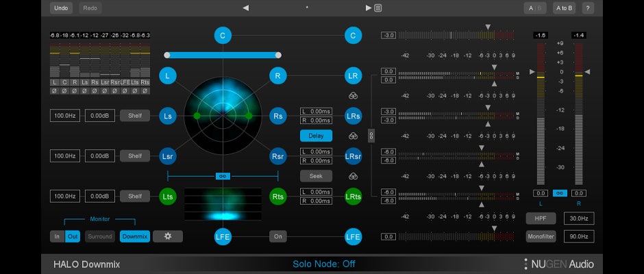
Task: Enable the HPF filter
Action: (x=541, y=219)
